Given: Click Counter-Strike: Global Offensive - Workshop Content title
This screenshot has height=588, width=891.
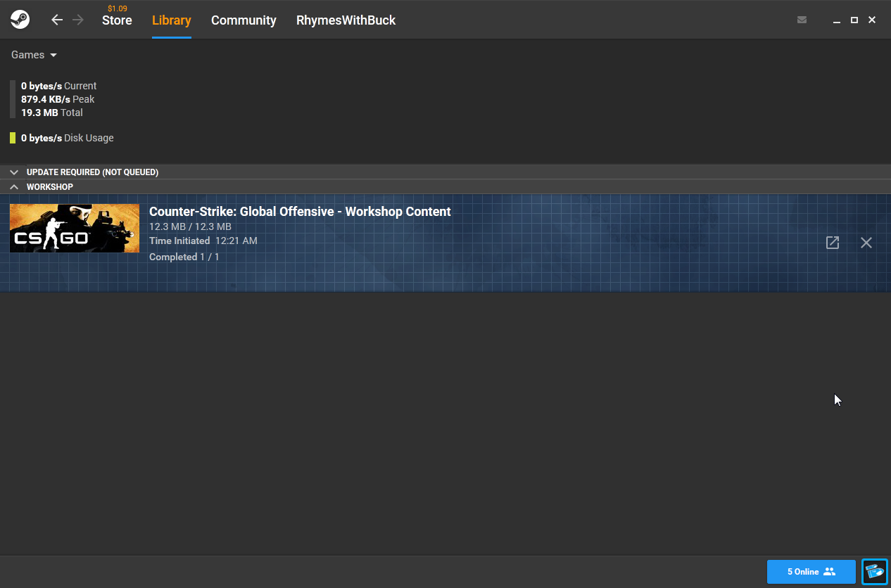Looking at the screenshot, I should click(x=300, y=212).
